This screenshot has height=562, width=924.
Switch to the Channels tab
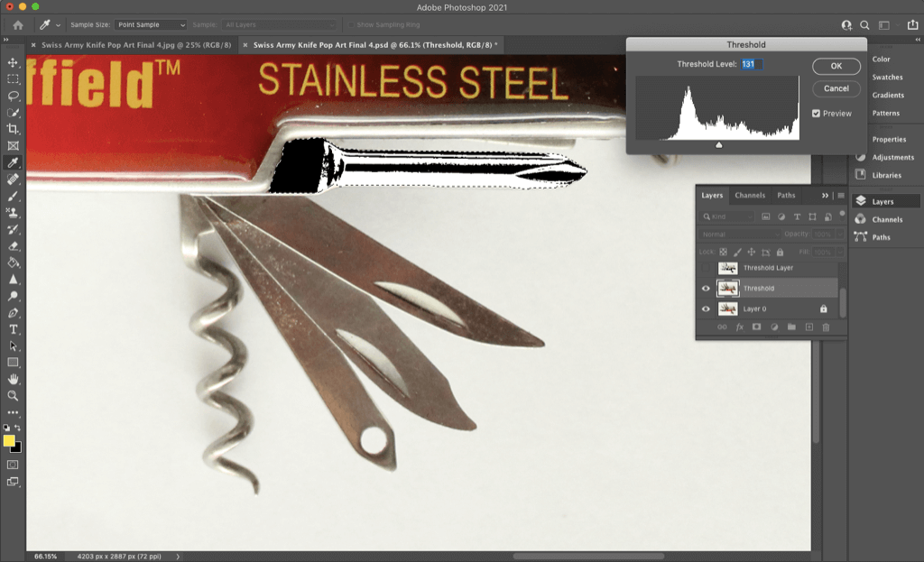tap(749, 195)
